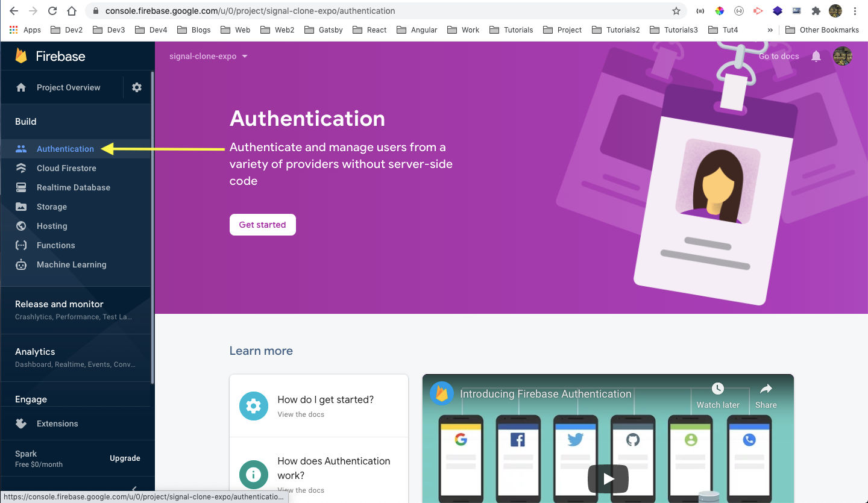Screen dimensions: 868x503
Task: Click the Watch later clock icon
Action: click(717, 389)
